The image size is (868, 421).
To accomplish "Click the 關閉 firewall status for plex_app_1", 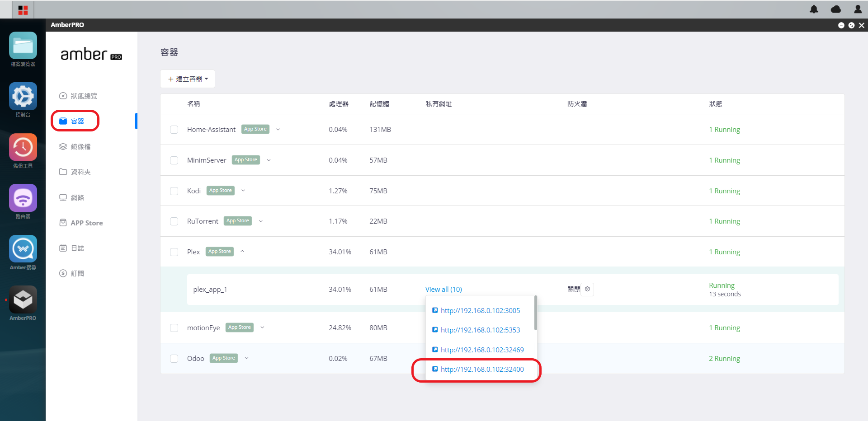I will pos(574,289).
